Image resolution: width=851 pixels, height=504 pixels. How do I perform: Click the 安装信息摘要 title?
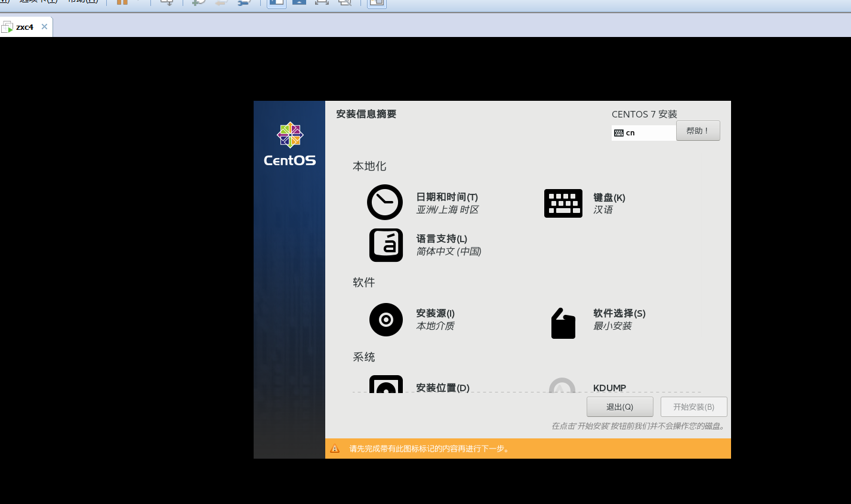(366, 114)
